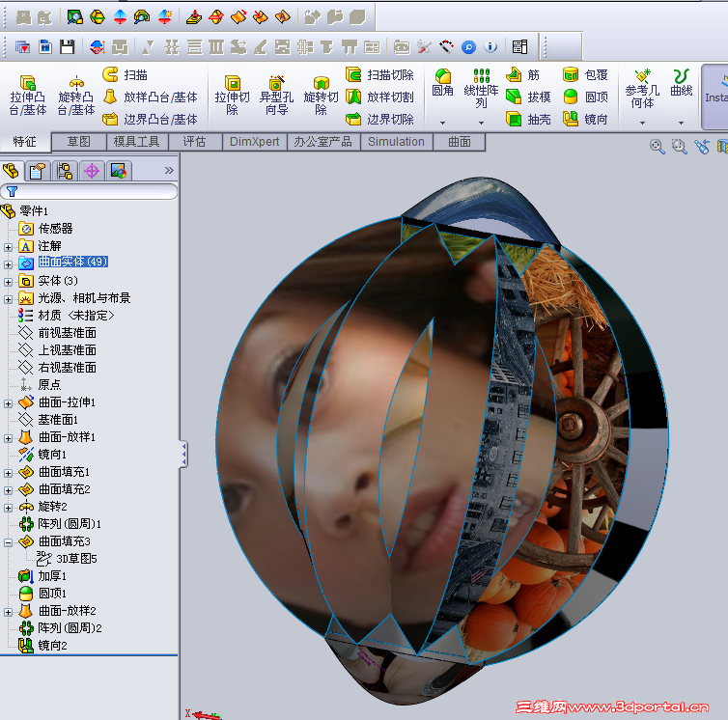Viewport: 728px width, 720px height.
Task: Click the Mirror (镜向) tool in ribbon
Action: 585,120
